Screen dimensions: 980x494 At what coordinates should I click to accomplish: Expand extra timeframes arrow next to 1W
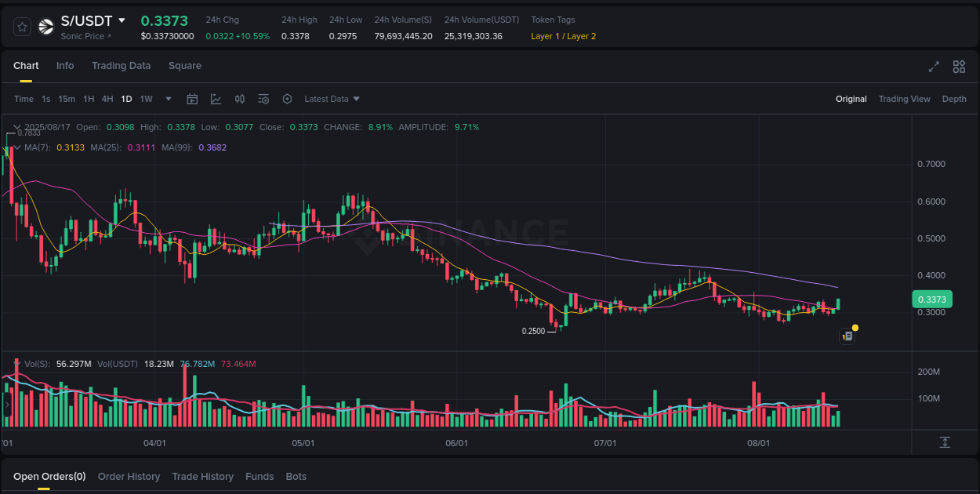pos(168,99)
